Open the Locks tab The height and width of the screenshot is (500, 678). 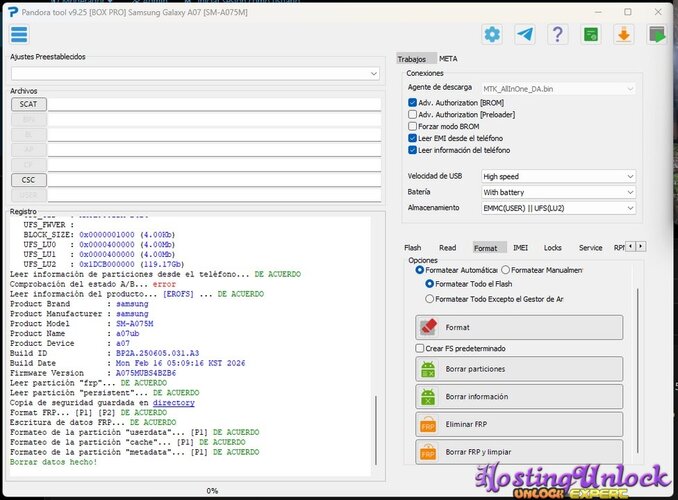pyautogui.click(x=553, y=248)
